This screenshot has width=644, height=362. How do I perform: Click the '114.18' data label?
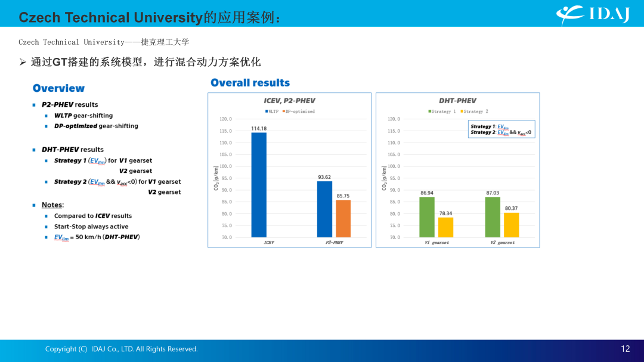pyautogui.click(x=259, y=129)
